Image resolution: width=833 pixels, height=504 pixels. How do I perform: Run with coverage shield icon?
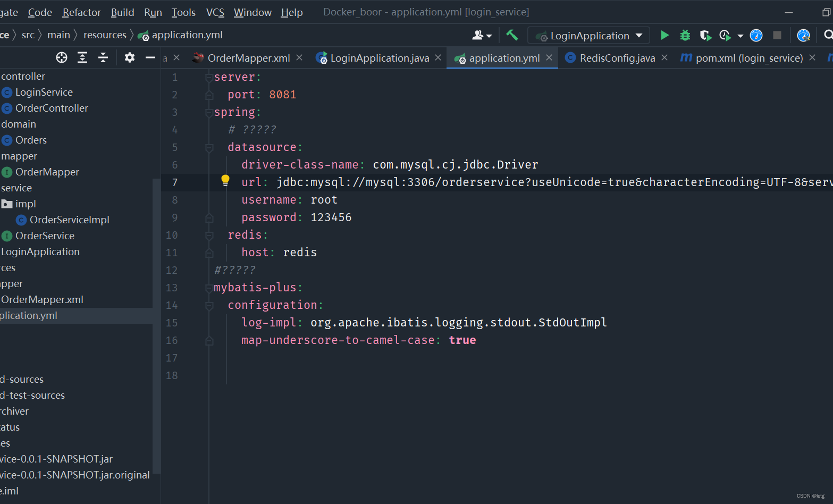(705, 36)
